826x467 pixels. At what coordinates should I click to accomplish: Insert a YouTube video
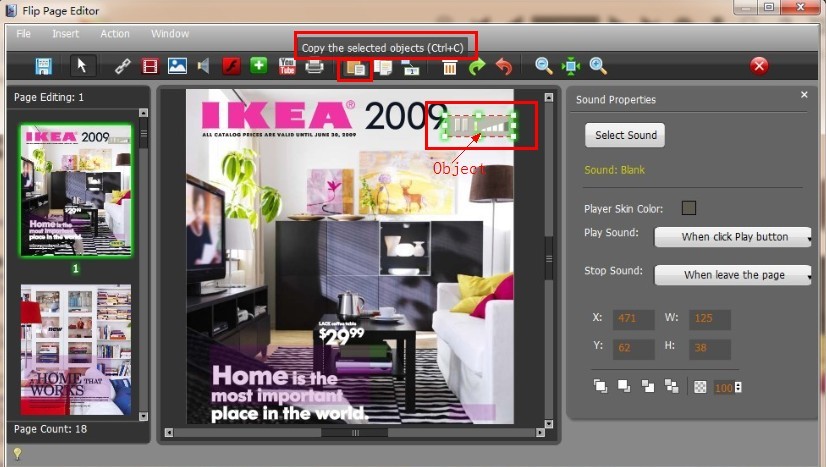click(287, 66)
